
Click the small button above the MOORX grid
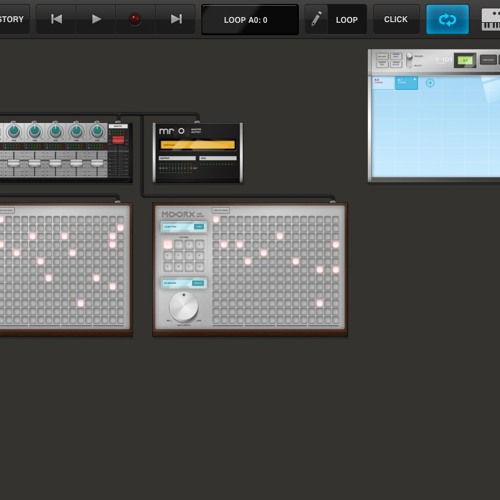tap(221, 211)
